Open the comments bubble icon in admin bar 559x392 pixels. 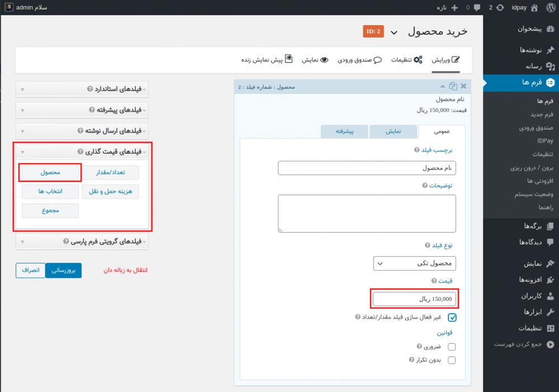click(x=477, y=8)
